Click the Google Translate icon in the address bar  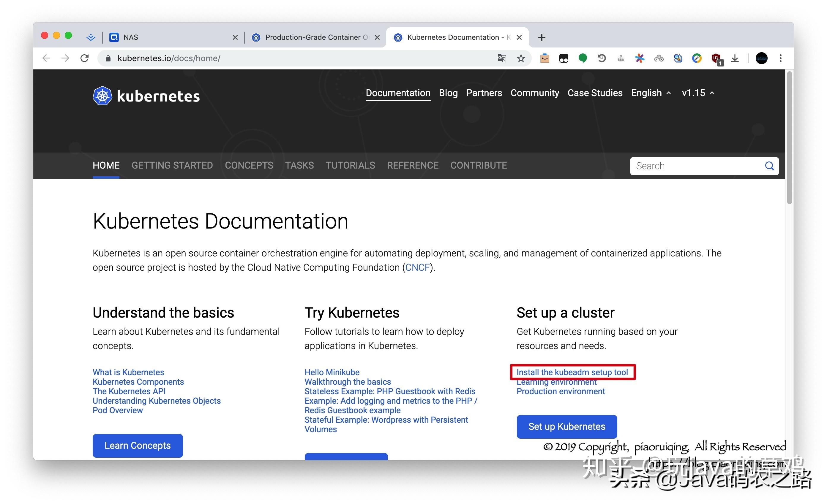pyautogui.click(x=502, y=58)
